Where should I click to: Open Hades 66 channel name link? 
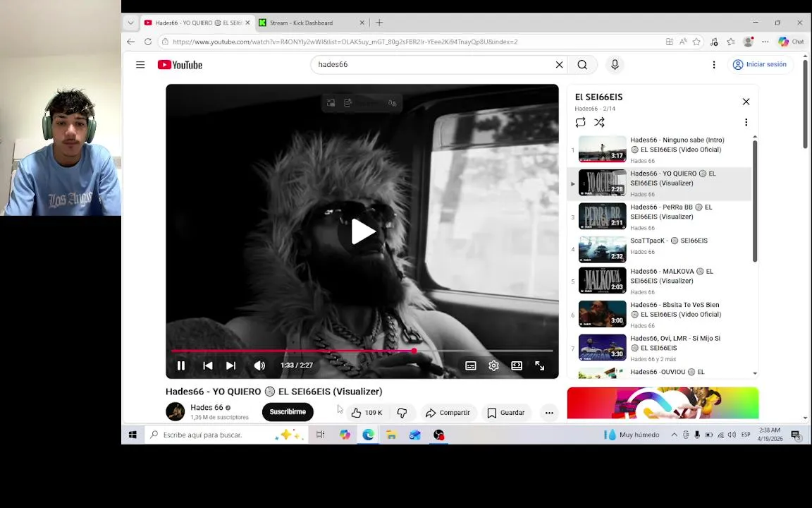207,407
